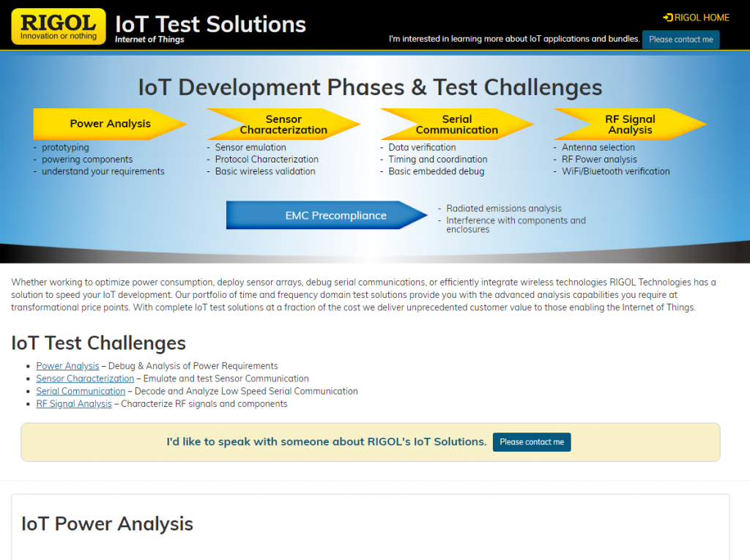The image size is (750, 560).
Task: Click the 'IoT Test Solutions' page title
Action: [210, 23]
